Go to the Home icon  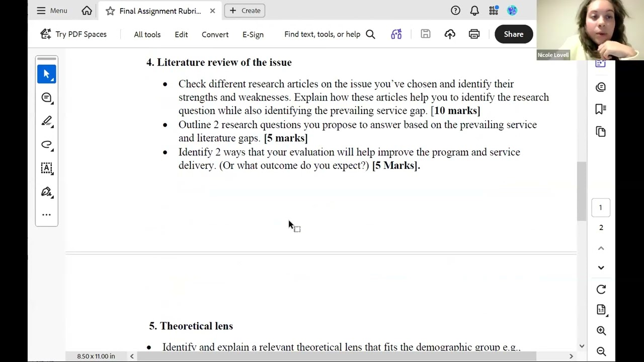[87, 11]
